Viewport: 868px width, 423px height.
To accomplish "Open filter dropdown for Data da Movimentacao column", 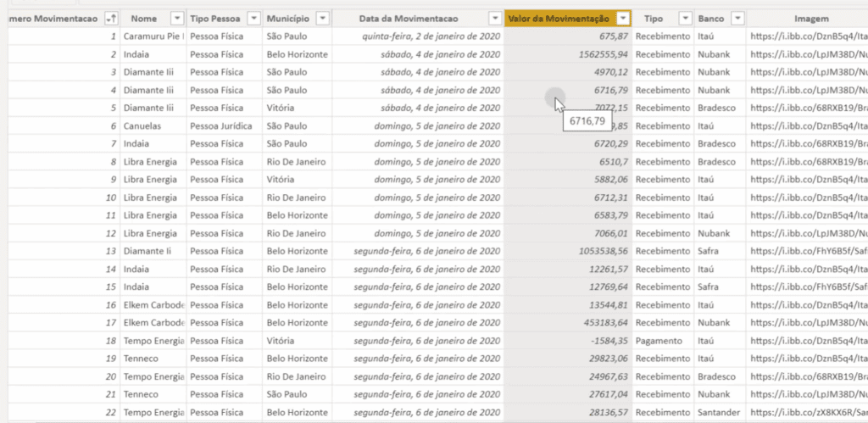I will pos(495,19).
